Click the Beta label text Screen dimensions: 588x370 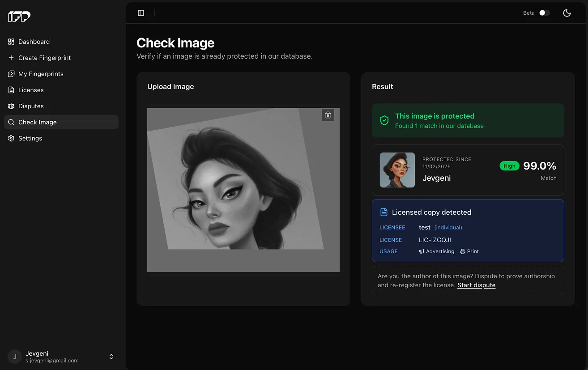[529, 13]
